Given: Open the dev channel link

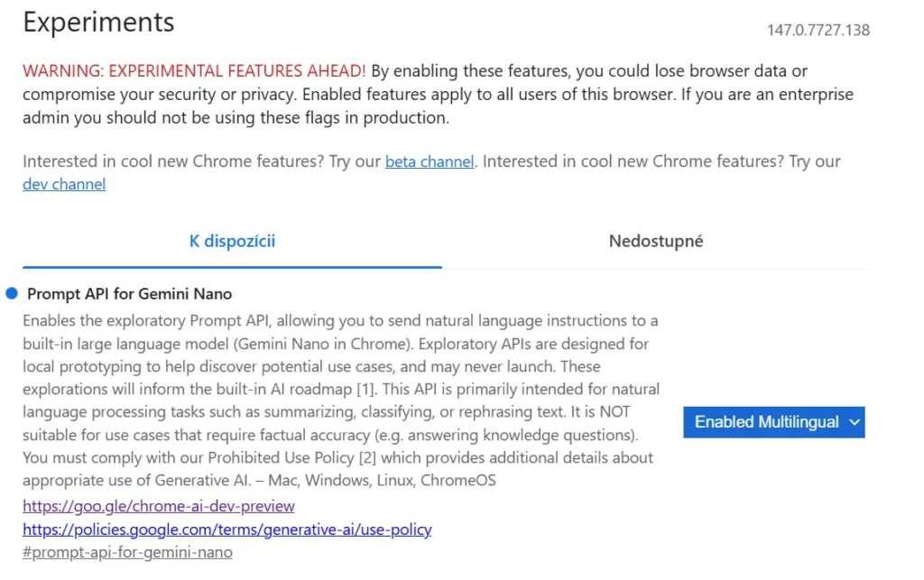Looking at the screenshot, I should click(64, 184).
